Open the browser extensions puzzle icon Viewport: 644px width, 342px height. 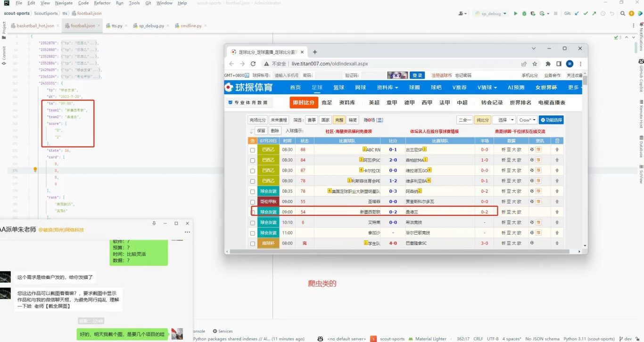point(548,64)
